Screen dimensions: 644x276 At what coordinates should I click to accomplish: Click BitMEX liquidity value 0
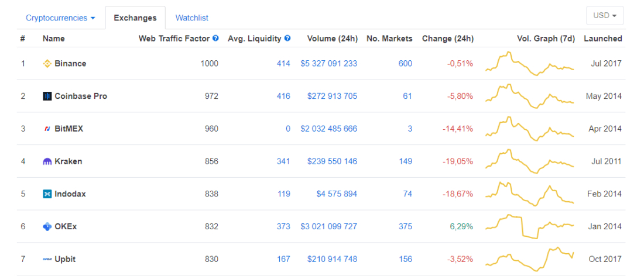point(288,129)
